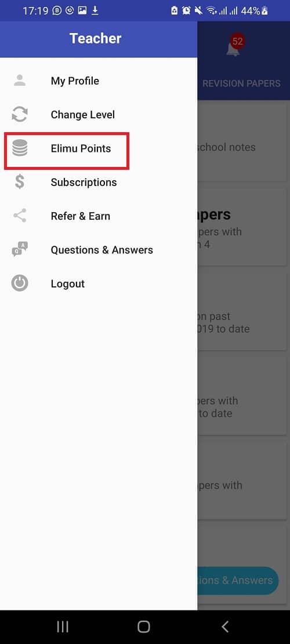The image size is (290, 644).
Task: Tap the Android back navigation button
Action: pos(224,627)
